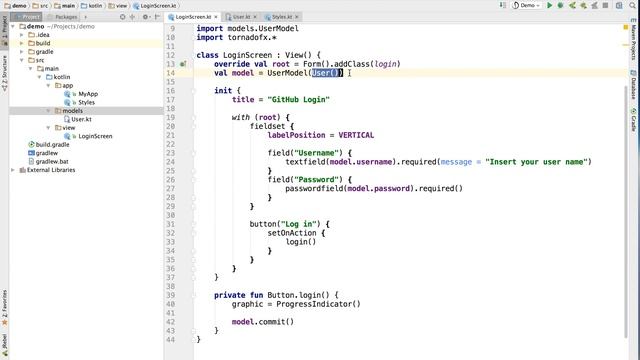Open Project panel settings gear icon
This screenshot has height=360, width=640.
(x=146, y=17)
